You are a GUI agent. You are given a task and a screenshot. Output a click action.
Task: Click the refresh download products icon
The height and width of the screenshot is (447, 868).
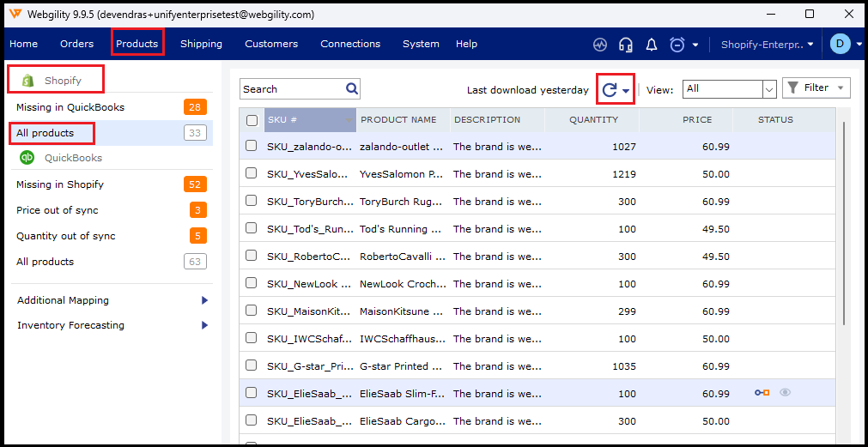click(610, 89)
